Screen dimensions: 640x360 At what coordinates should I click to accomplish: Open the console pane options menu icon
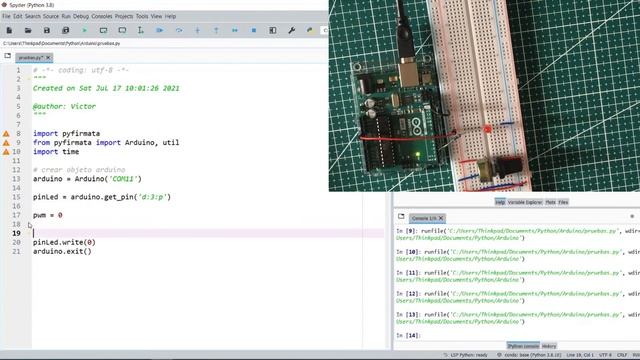pyautogui.click(x=632, y=216)
